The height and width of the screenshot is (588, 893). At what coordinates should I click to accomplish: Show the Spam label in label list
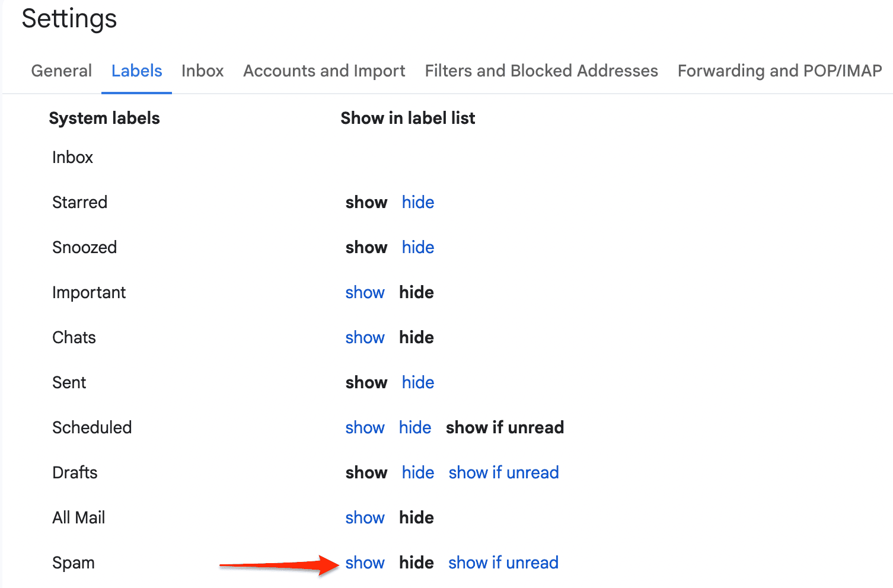pos(365,563)
